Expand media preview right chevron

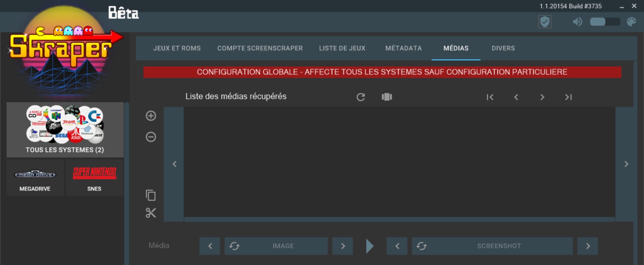(x=626, y=164)
